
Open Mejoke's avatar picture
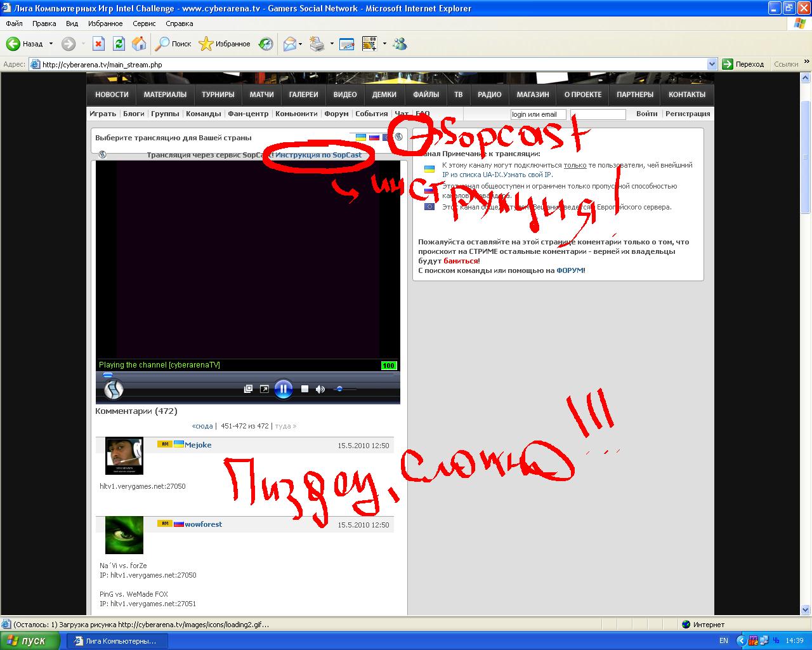[124, 456]
